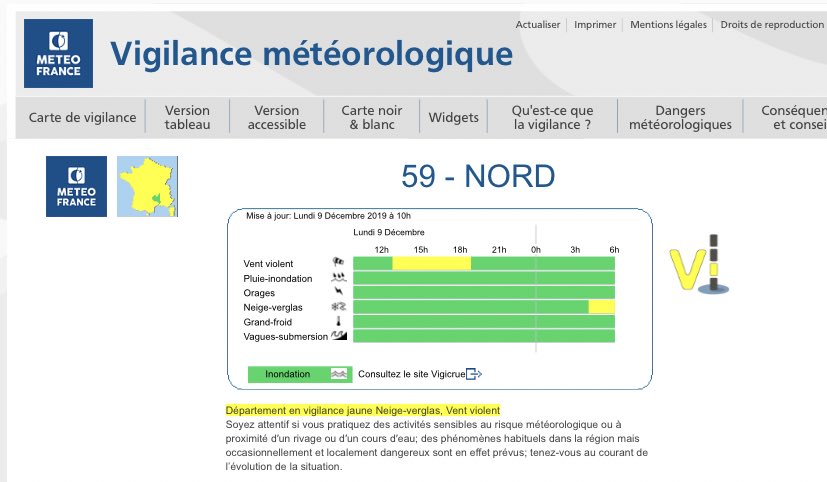Click the Neige-verglas snowflake icon
Viewport: 827px width, 482px height.
click(x=339, y=306)
